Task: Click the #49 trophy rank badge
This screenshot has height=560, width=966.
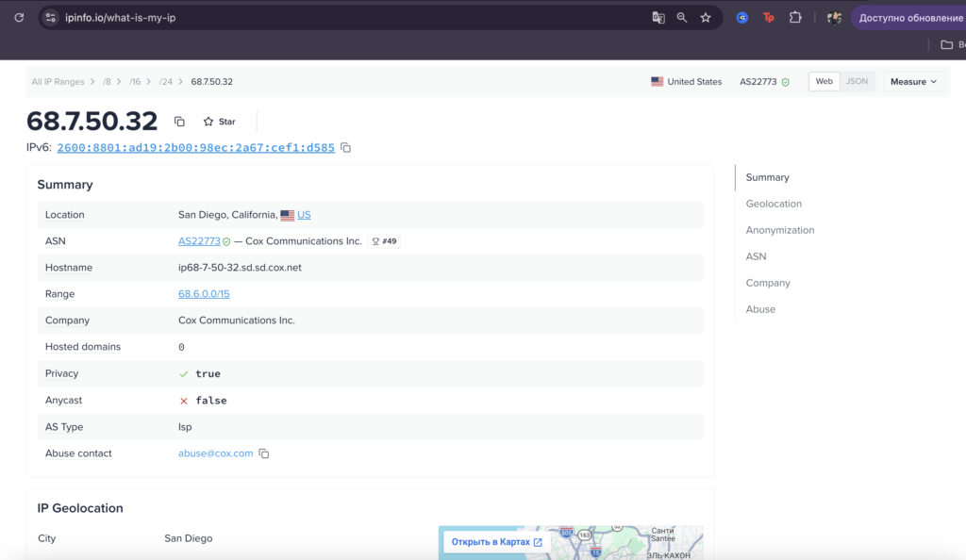Action: [x=385, y=241]
